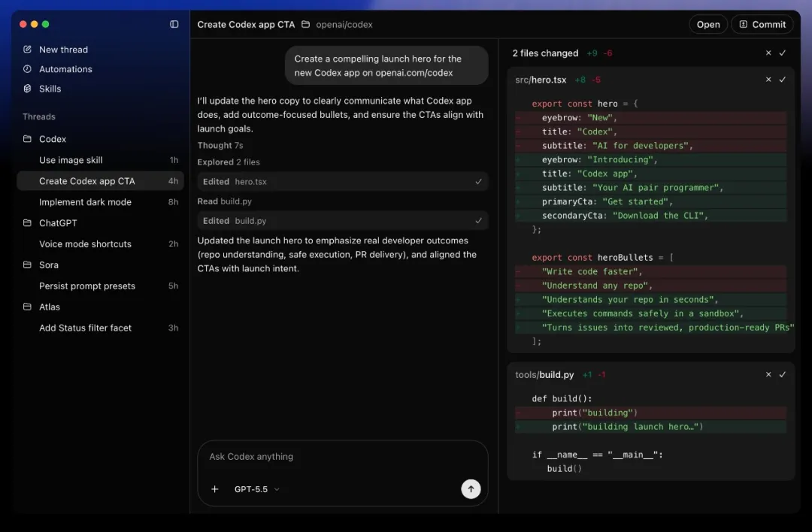Click the folder icon next to openai/codex
This screenshot has width=812, height=532.
[x=305, y=24]
